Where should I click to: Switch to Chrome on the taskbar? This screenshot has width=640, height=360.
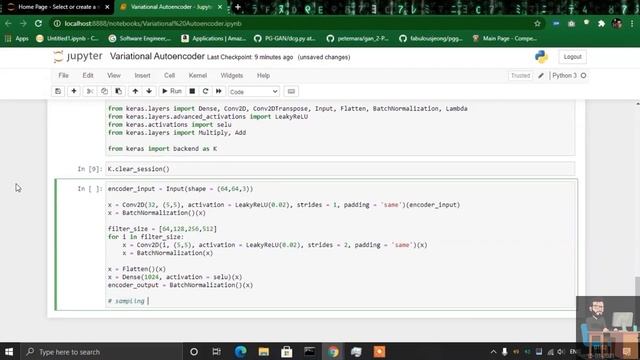click(x=333, y=351)
